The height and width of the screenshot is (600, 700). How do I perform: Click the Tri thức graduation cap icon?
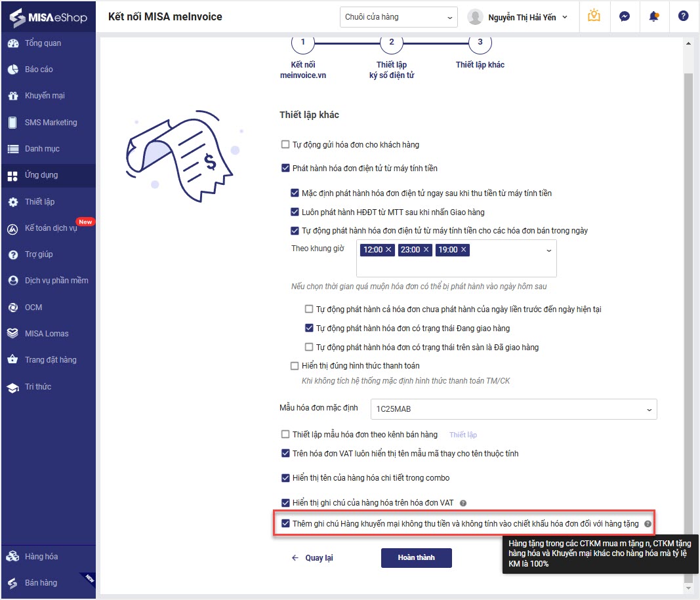point(13,387)
